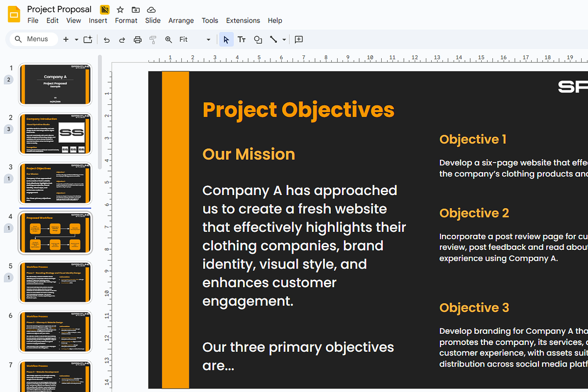Open the Arrange menu

(x=181, y=21)
